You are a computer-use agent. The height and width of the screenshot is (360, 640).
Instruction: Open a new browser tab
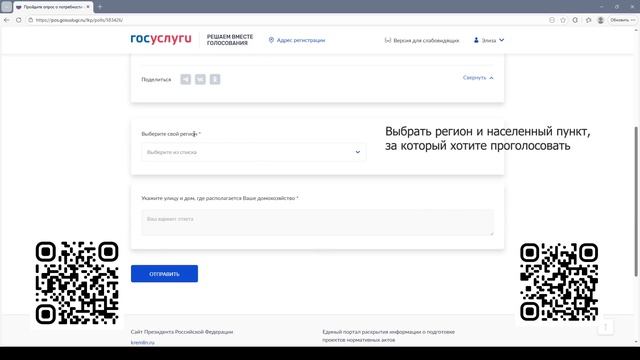[x=100, y=7]
